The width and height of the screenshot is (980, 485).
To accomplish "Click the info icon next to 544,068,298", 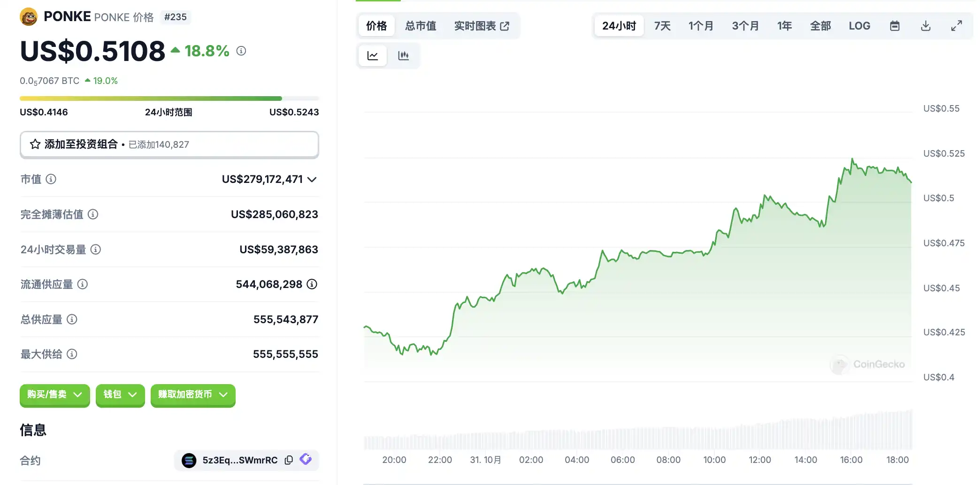I will 312,284.
